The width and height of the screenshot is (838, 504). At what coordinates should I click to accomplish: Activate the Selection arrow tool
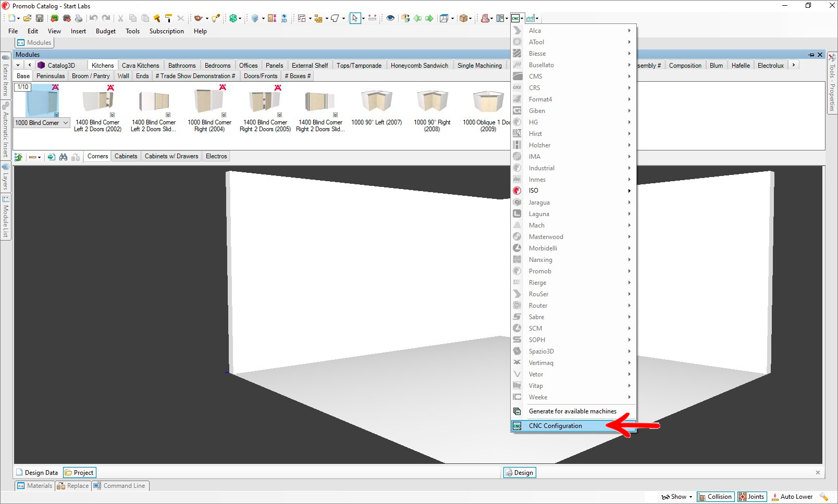point(355,18)
